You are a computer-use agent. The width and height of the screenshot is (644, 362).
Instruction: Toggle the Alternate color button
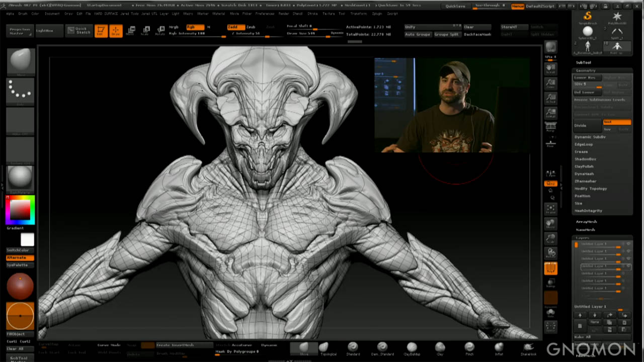(20, 257)
